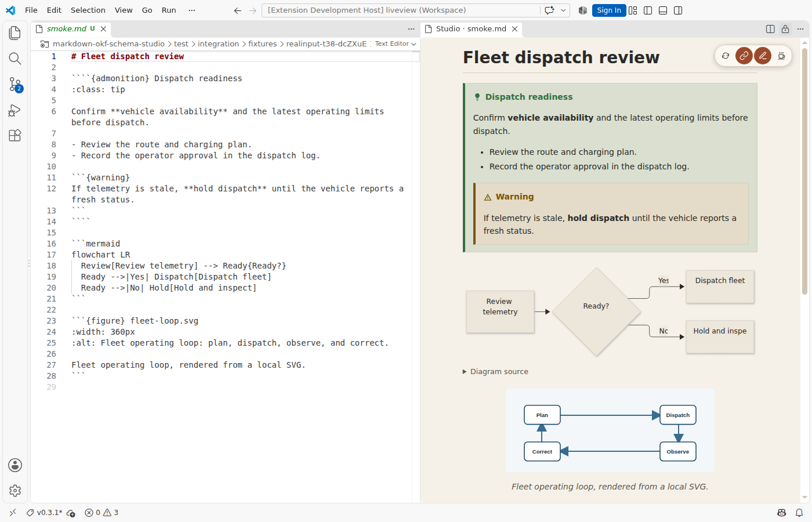Open Source Control view with badge 2
The height and width of the screenshot is (522, 812).
pyautogui.click(x=15, y=84)
